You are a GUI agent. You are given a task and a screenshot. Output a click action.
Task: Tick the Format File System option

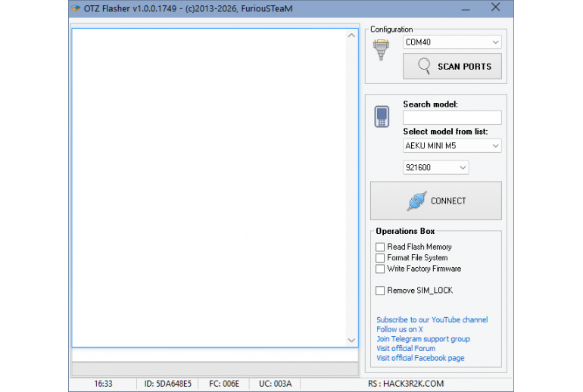pyautogui.click(x=380, y=258)
